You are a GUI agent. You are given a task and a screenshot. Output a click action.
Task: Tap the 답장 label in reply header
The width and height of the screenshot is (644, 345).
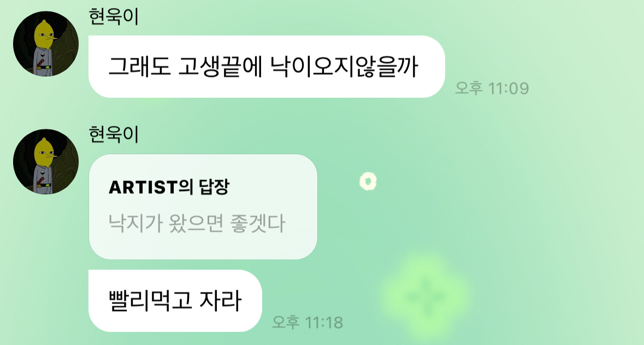click(214, 187)
